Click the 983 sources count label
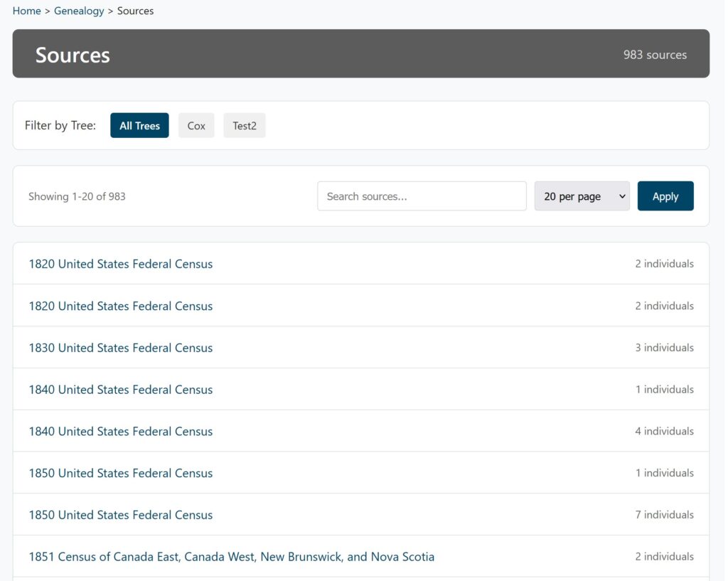Image resolution: width=728 pixels, height=581 pixels. coord(655,55)
